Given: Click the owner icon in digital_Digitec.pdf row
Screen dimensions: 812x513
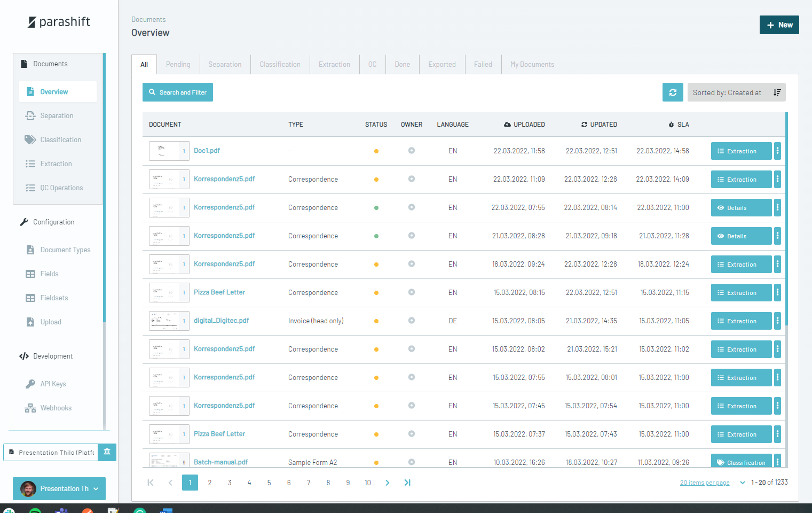Looking at the screenshot, I should coord(412,321).
